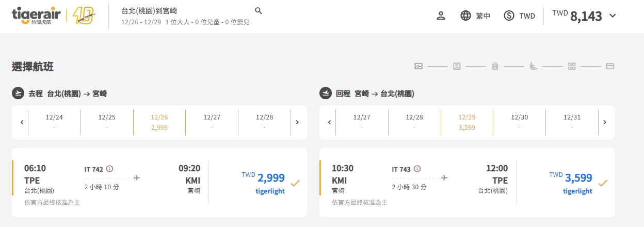This screenshot has height=227, width=644.
Task: Toggle return TWD 3,599 tigerlight fare checkmark
Action: [x=603, y=183]
